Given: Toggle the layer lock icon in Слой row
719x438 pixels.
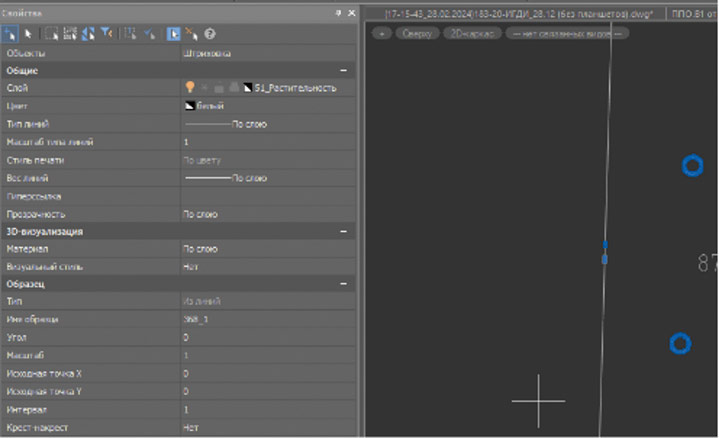Looking at the screenshot, I should tap(219, 87).
